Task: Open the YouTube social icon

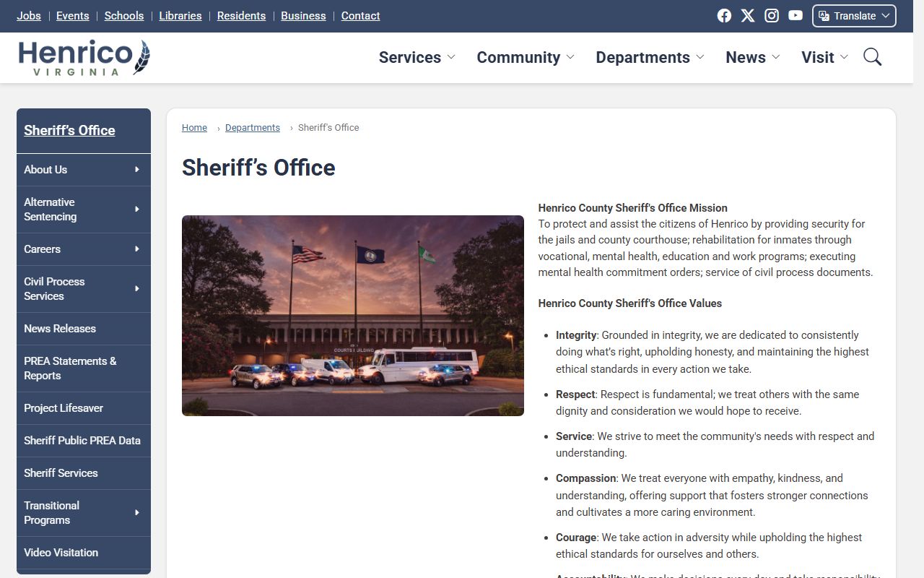Action: tap(796, 16)
